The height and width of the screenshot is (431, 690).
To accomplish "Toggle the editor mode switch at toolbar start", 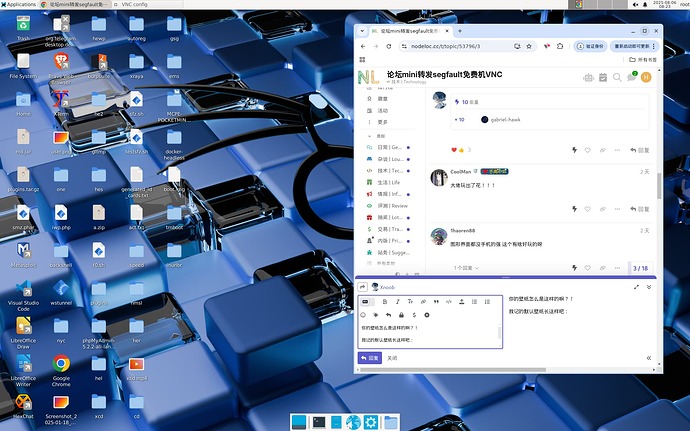I will [366, 302].
